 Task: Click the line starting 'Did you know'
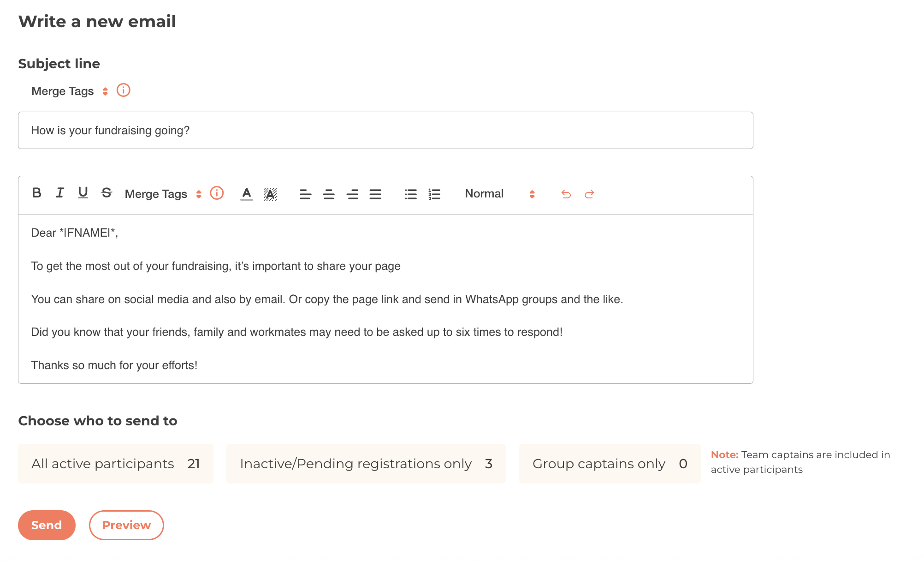click(x=297, y=332)
